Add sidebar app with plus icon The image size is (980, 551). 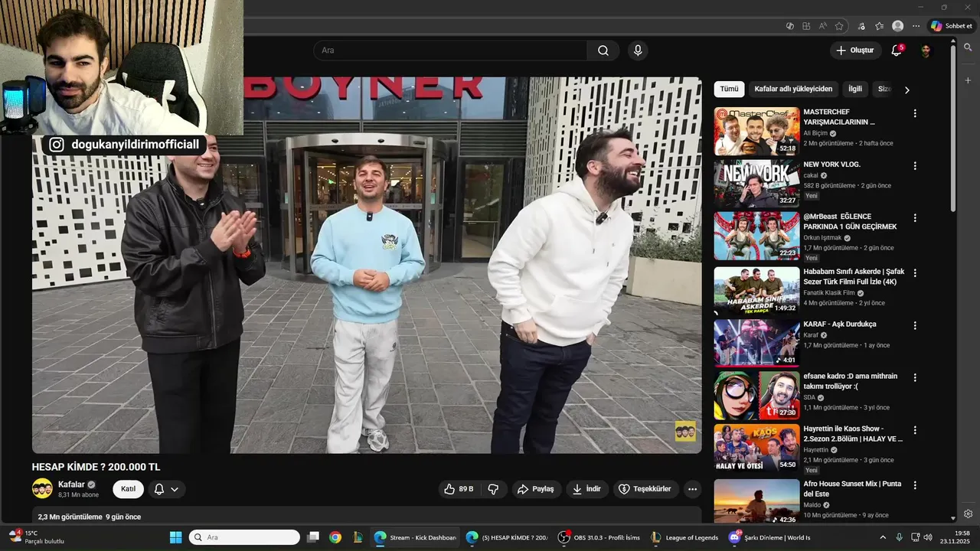pyautogui.click(x=968, y=80)
